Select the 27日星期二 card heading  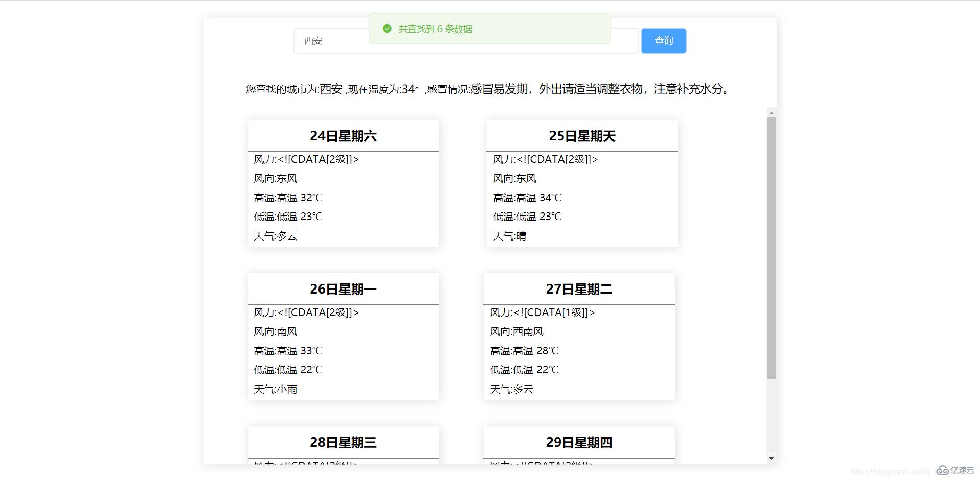[x=579, y=290]
